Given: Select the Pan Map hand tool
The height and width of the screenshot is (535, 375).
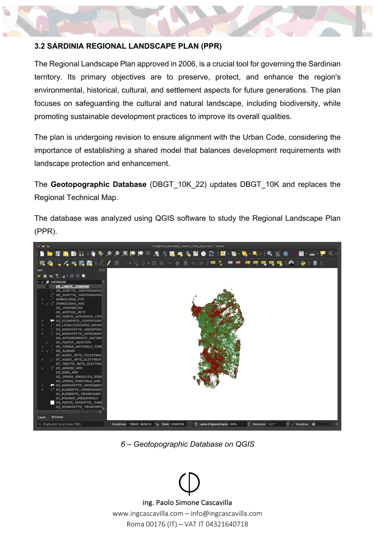Looking at the screenshot, I should [x=93, y=254].
